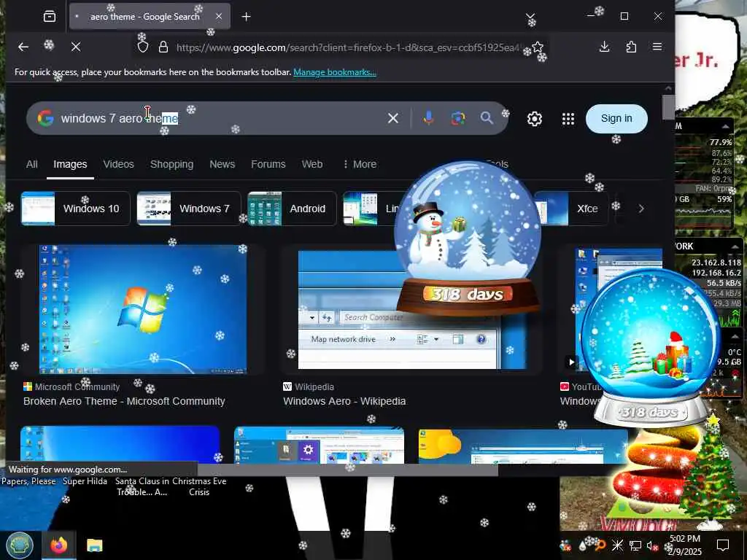Bookmark this page with star icon
Viewport: 747px width, 560px height.
(538, 47)
